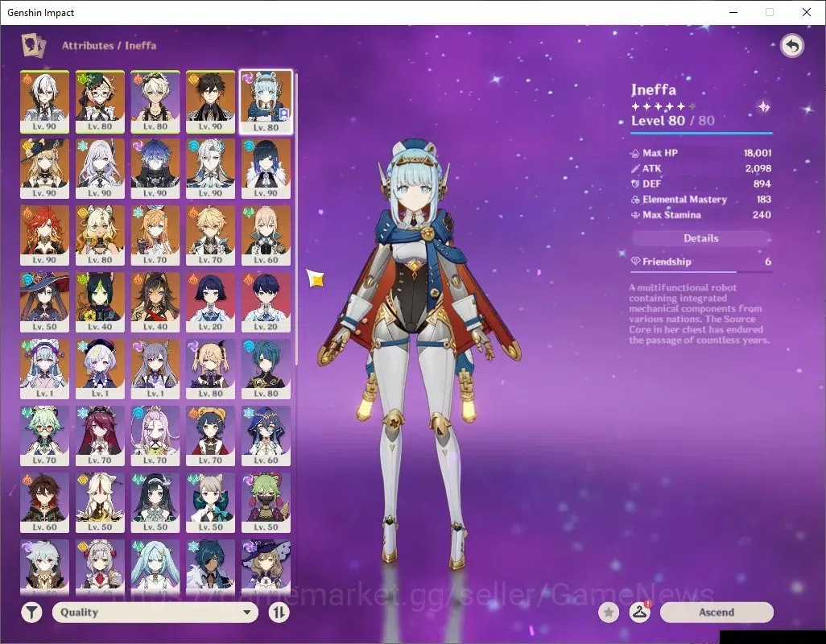The height and width of the screenshot is (644, 826).
Task: Open the outfit hanger icon
Action: pyautogui.click(x=639, y=613)
